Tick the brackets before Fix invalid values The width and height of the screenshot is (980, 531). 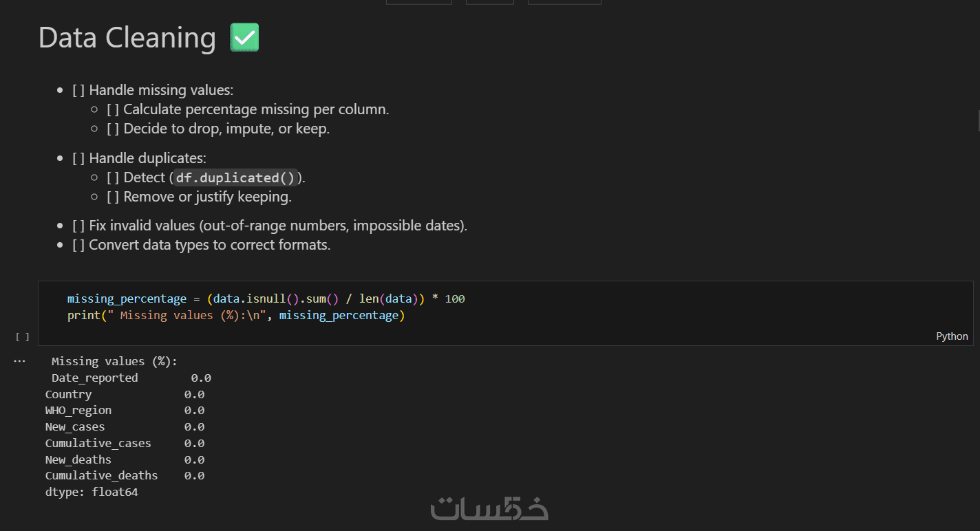78,226
